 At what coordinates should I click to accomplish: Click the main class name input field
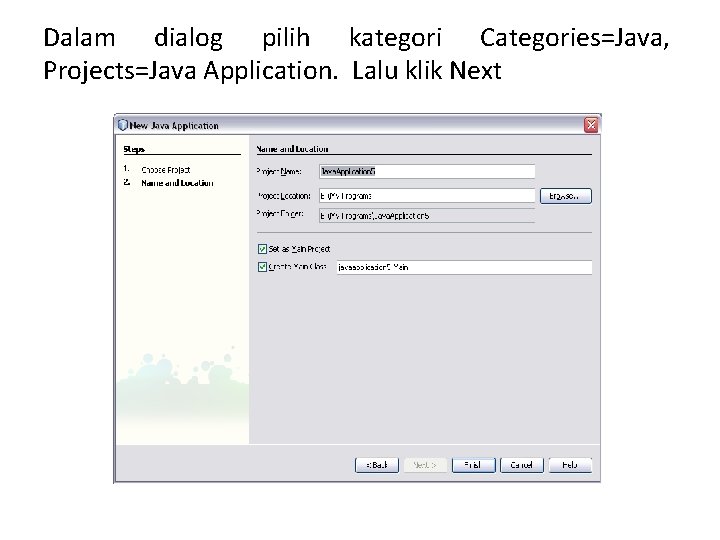(464, 267)
